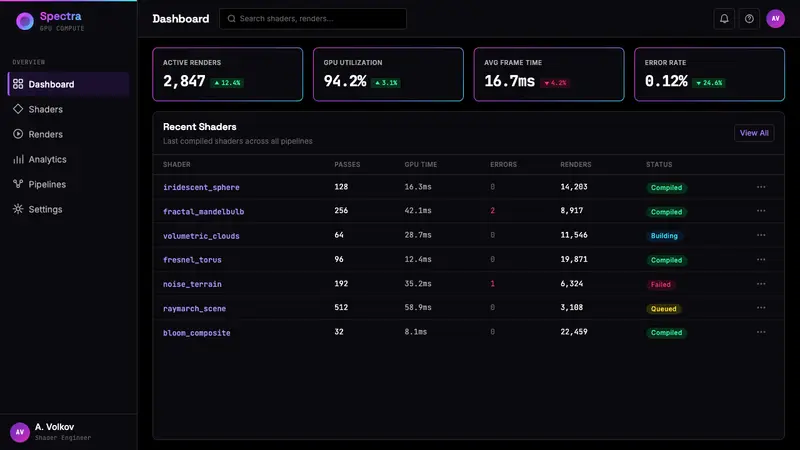The image size is (800, 450).
Task: Open raymarch_scene shader link
Action: coord(194,308)
